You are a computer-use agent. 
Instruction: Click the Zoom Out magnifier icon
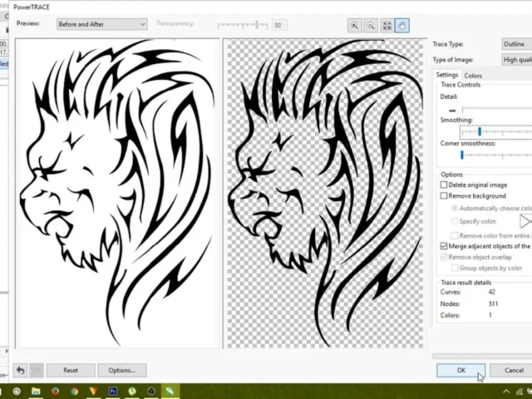click(372, 27)
